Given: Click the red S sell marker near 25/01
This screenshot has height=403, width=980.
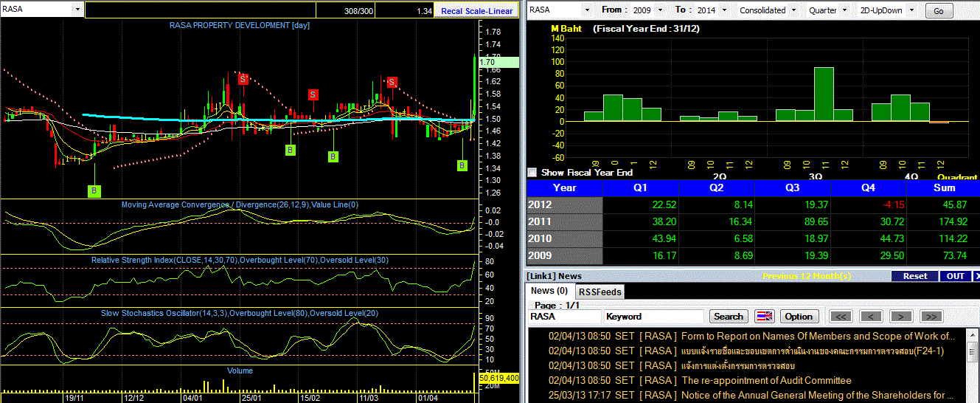Looking at the screenshot, I should click(x=243, y=78).
